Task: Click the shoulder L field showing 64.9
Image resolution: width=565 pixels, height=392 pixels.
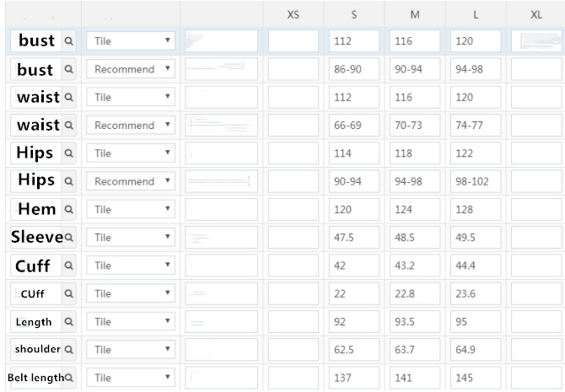Action: pos(476,350)
